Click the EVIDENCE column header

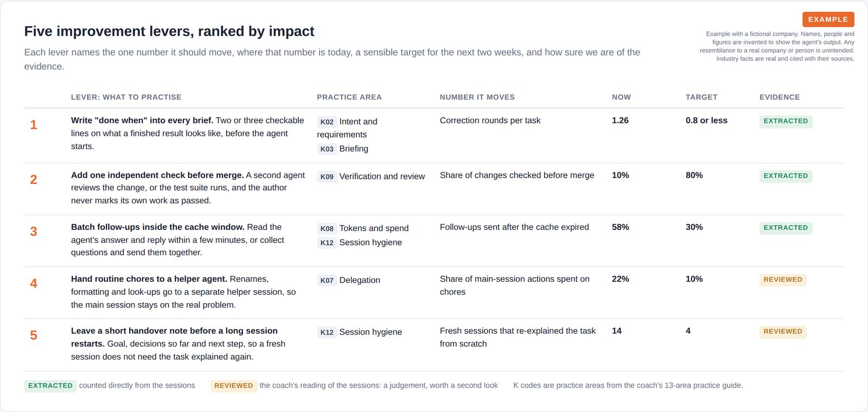780,97
